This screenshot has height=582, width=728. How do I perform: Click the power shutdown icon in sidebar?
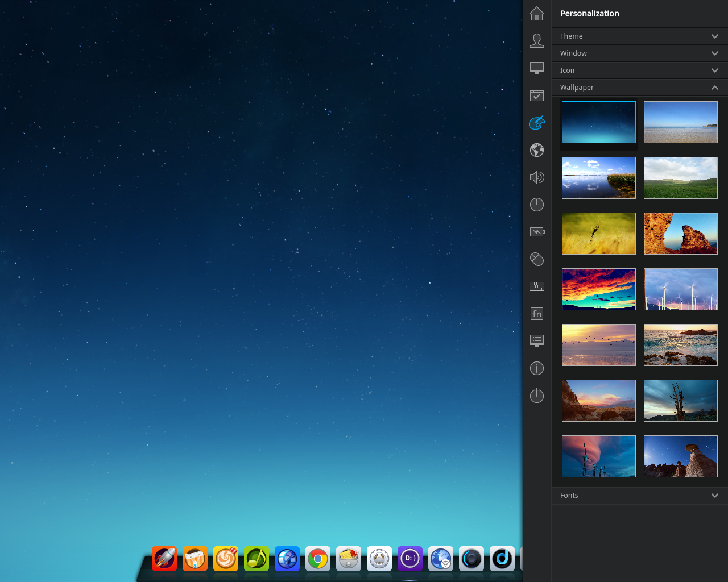[x=537, y=396]
